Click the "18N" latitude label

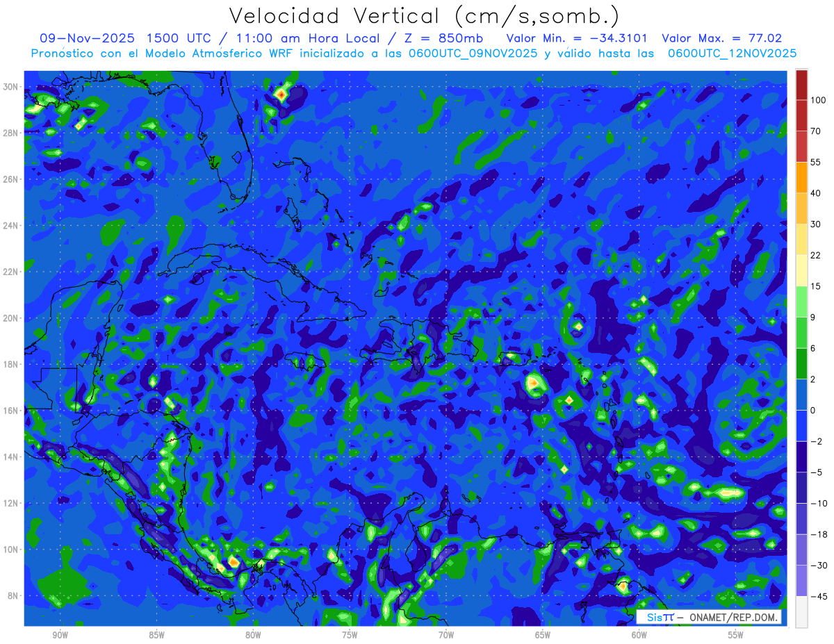coord(11,364)
